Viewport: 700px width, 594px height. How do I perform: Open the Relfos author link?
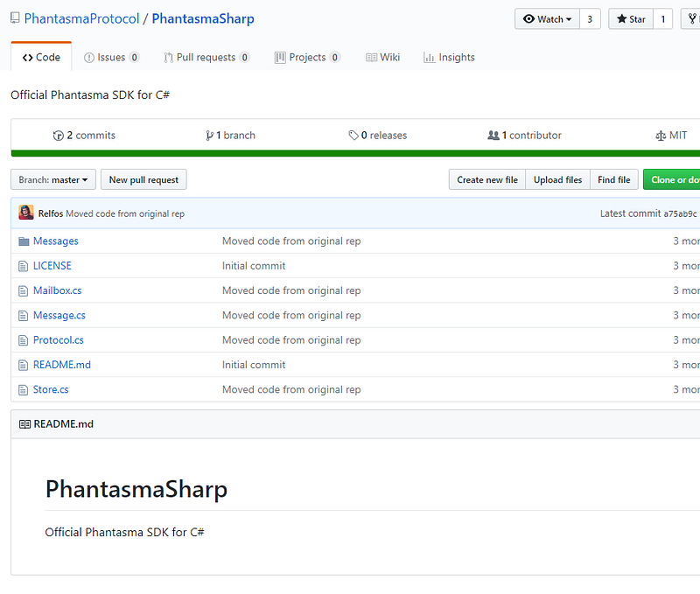coord(51,213)
